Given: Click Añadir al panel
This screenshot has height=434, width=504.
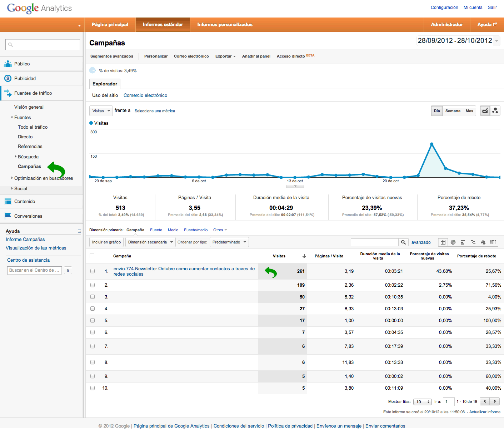Looking at the screenshot, I should click(256, 56).
